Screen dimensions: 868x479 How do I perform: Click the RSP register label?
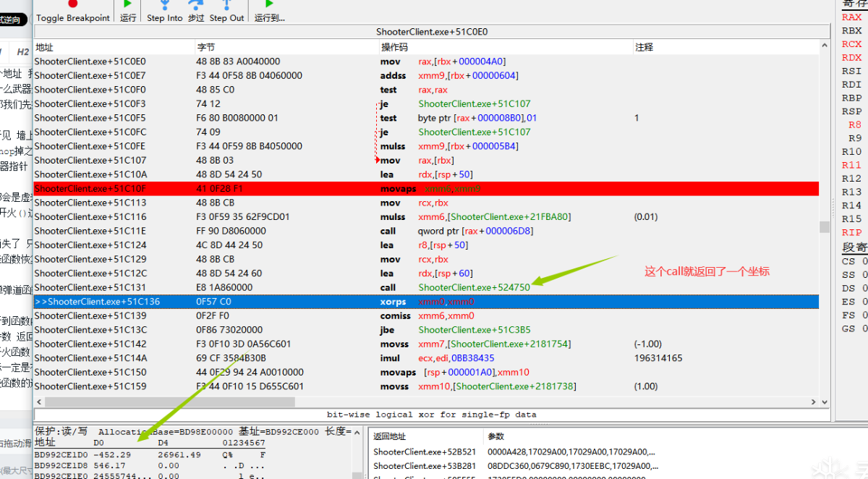pos(851,111)
